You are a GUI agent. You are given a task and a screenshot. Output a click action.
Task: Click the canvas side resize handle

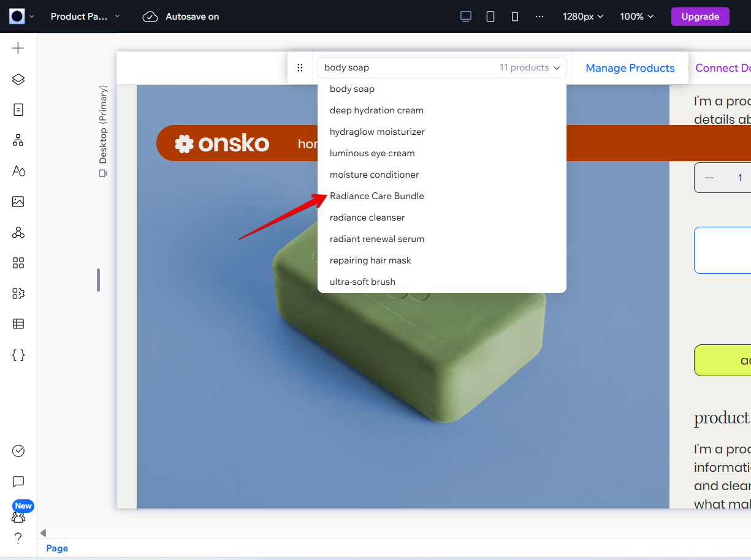(x=98, y=280)
